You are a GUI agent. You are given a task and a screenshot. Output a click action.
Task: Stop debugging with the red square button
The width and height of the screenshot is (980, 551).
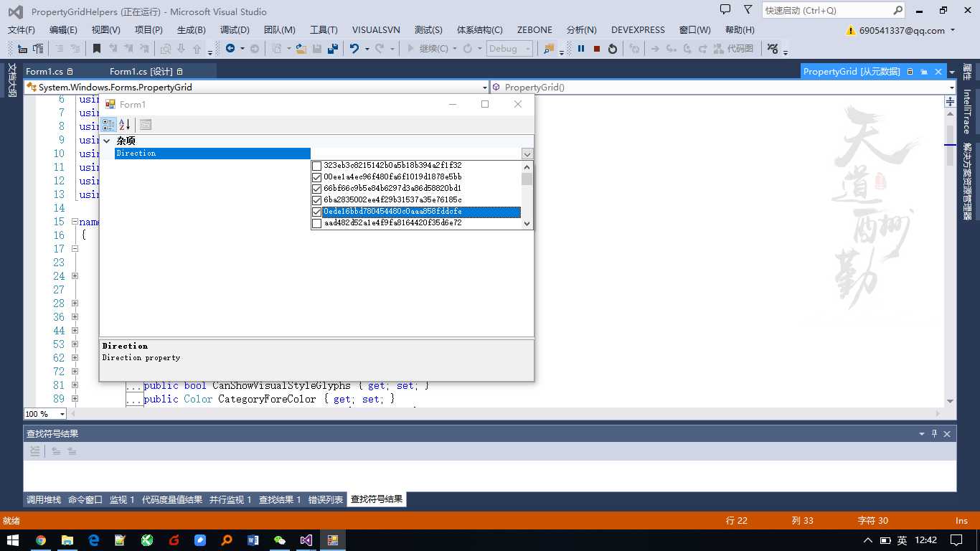click(x=596, y=49)
